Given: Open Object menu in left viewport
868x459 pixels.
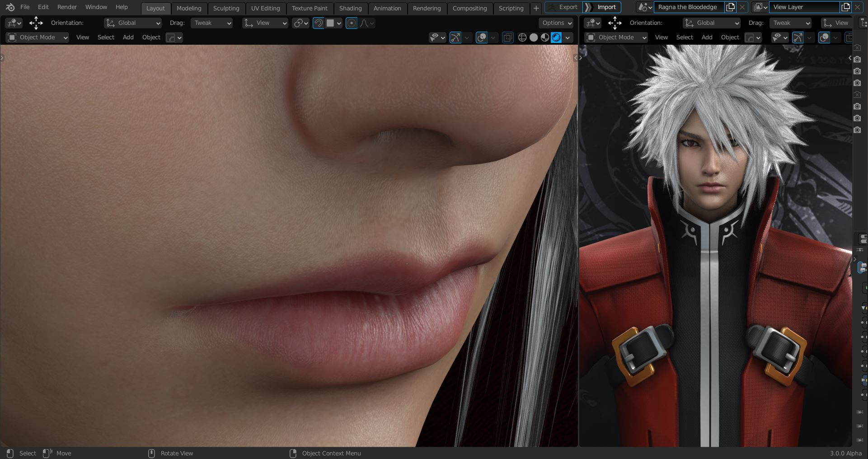Looking at the screenshot, I should [151, 37].
